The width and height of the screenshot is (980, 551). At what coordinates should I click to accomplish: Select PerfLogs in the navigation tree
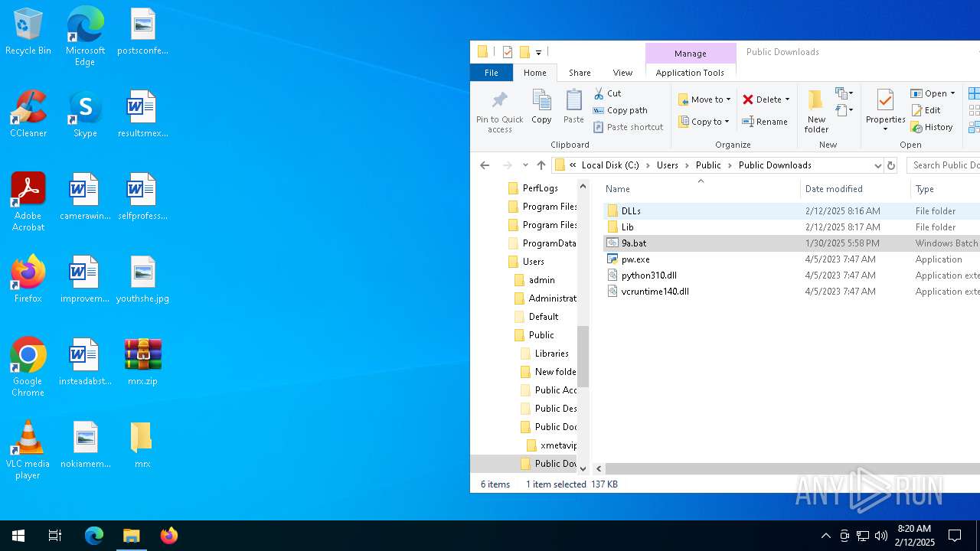click(541, 188)
